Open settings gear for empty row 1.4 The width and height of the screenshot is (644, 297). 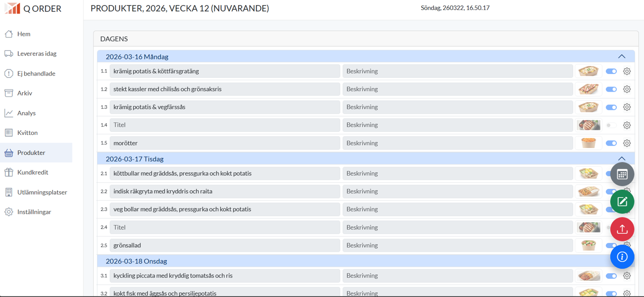click(x=627, y=125)
